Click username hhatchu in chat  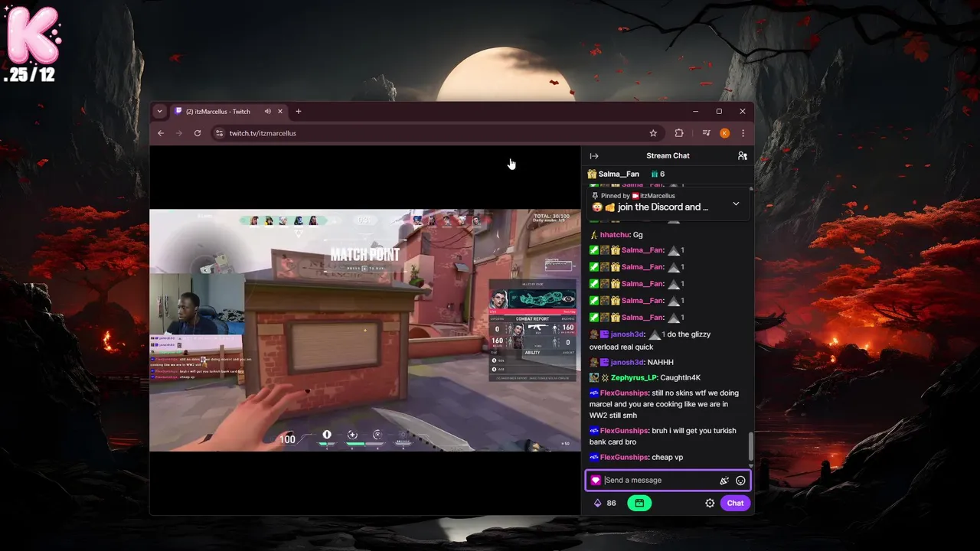pos(614,235)
